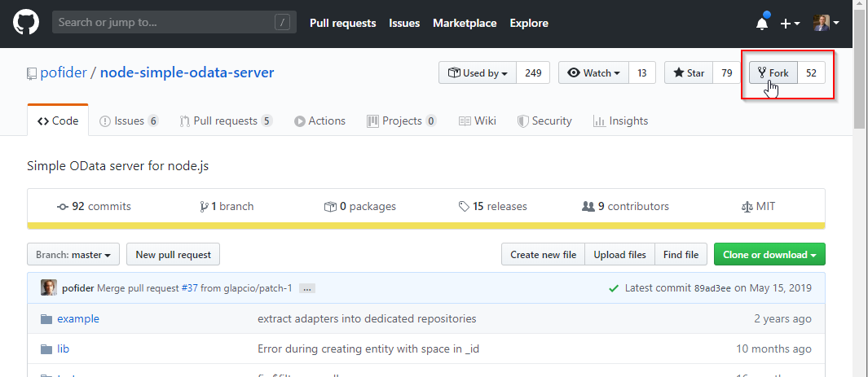The width and height of the screenshot is (868, 377).
Task: Click the stargazers count 79
Action: (x=727, y=73)
